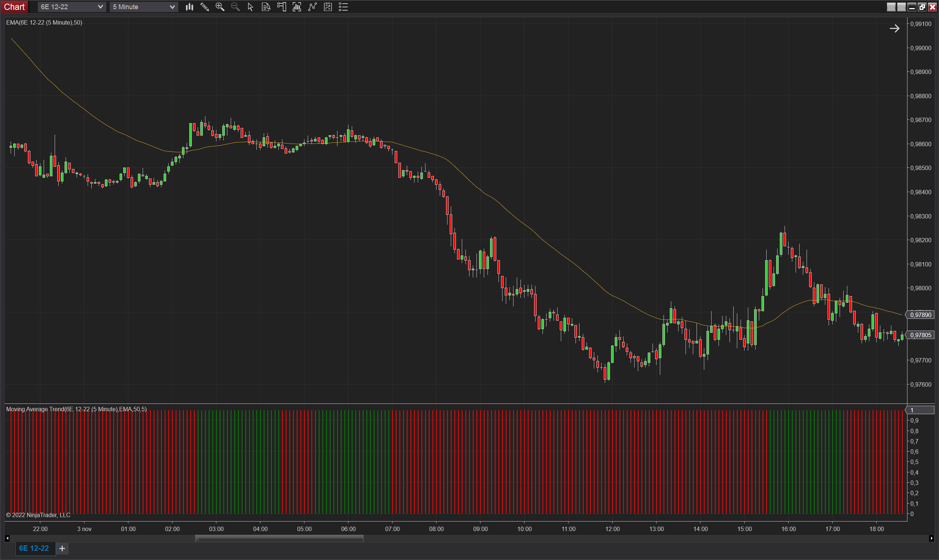Image resolution: width=939 pixels, height=560 pixels.
Task: Open the strategies icon
Action: (x=328, y=7)
